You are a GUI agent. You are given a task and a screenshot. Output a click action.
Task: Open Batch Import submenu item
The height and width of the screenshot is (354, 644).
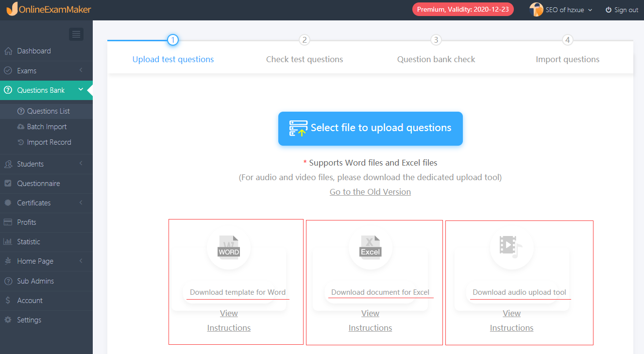click(x=46, y=127)
